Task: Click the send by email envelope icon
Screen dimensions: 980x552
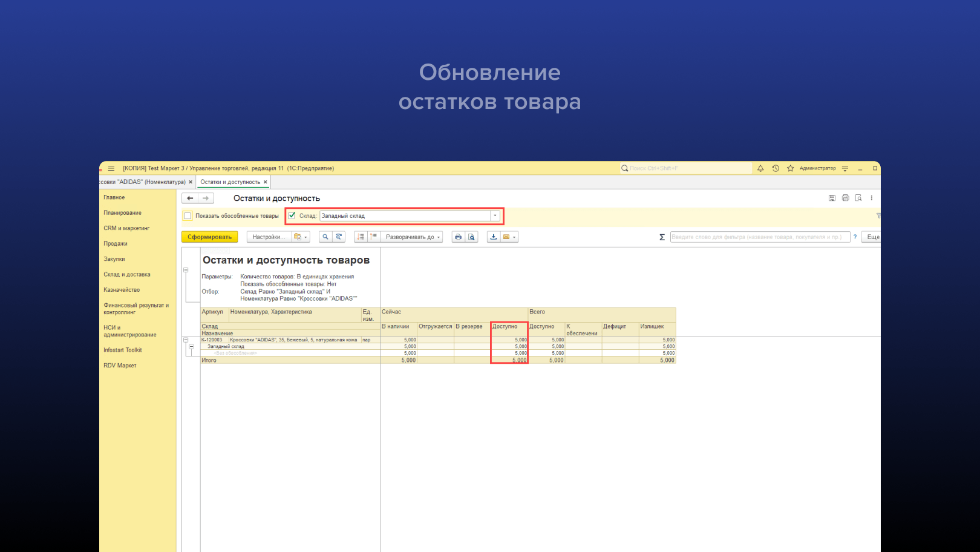Action: click(506, 237)
